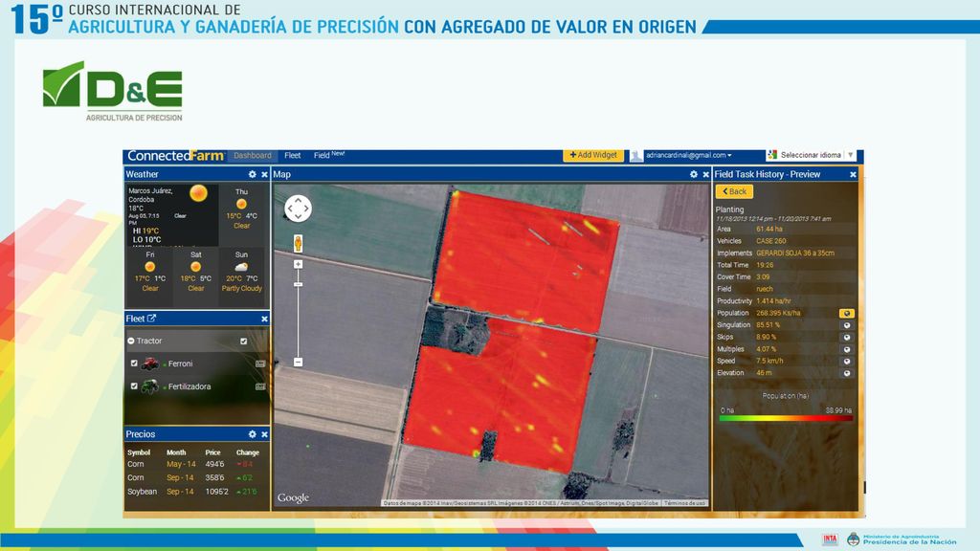Collapse the Tractor group
This screenshot has width=980, height=551.
(x=131, y=342)
